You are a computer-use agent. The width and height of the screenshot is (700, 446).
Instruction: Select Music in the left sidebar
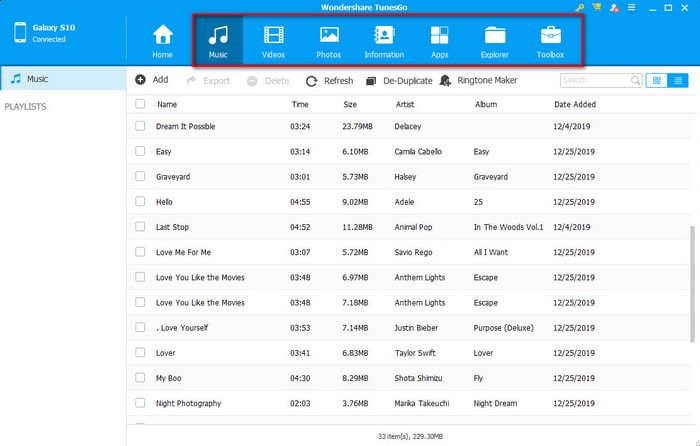click(63, 79)
